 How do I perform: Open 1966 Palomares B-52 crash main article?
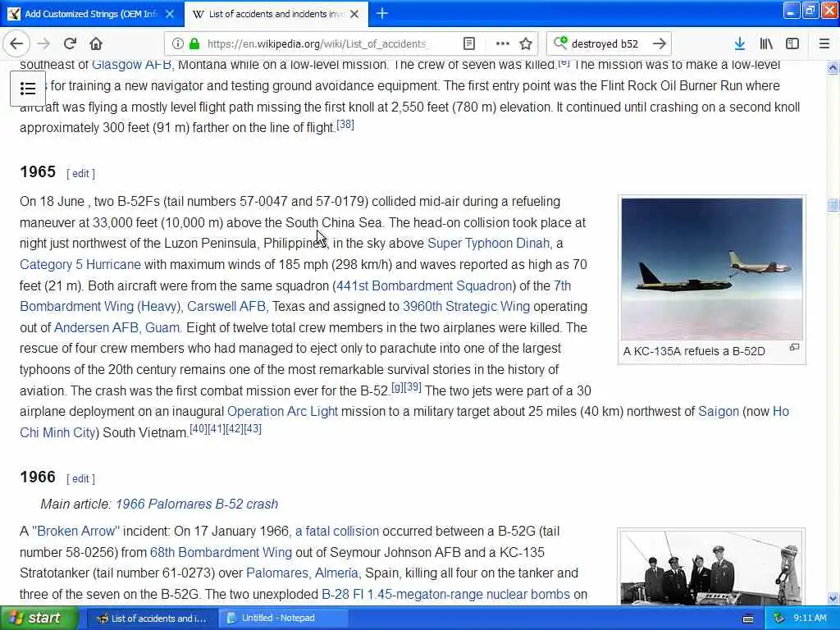[197, 504]
